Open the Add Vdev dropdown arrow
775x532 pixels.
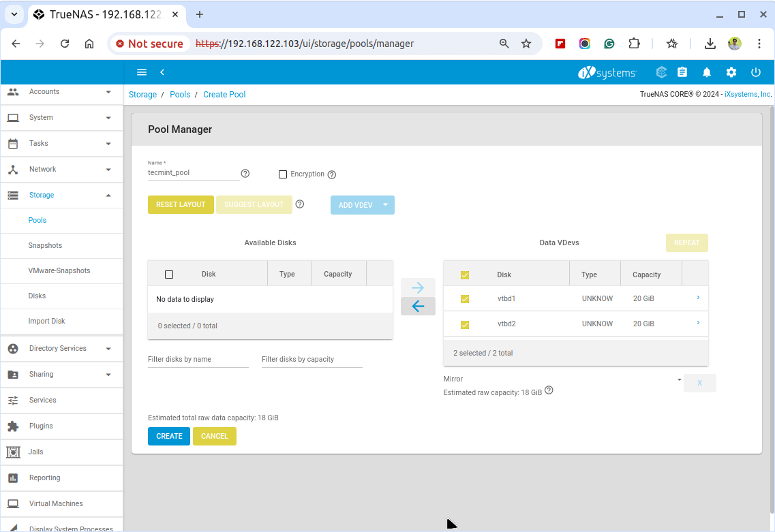(x=386, y=204)
